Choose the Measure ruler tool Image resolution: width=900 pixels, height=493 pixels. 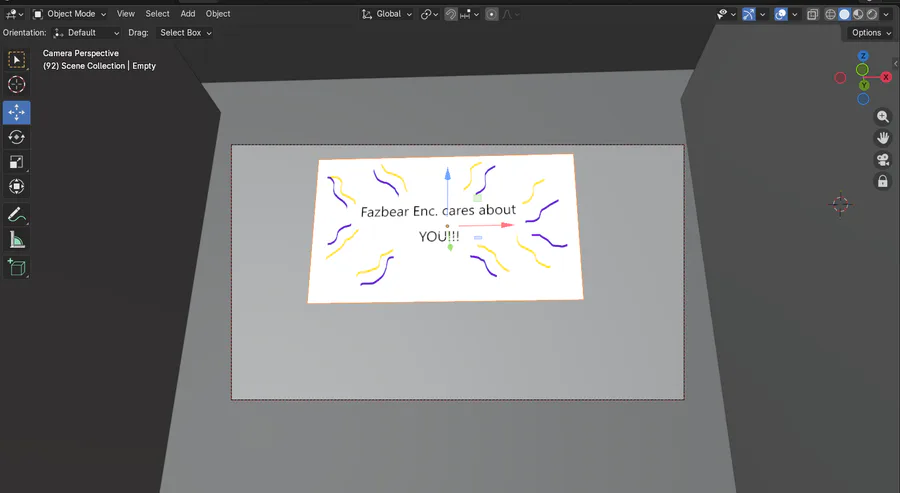[16, 240]
